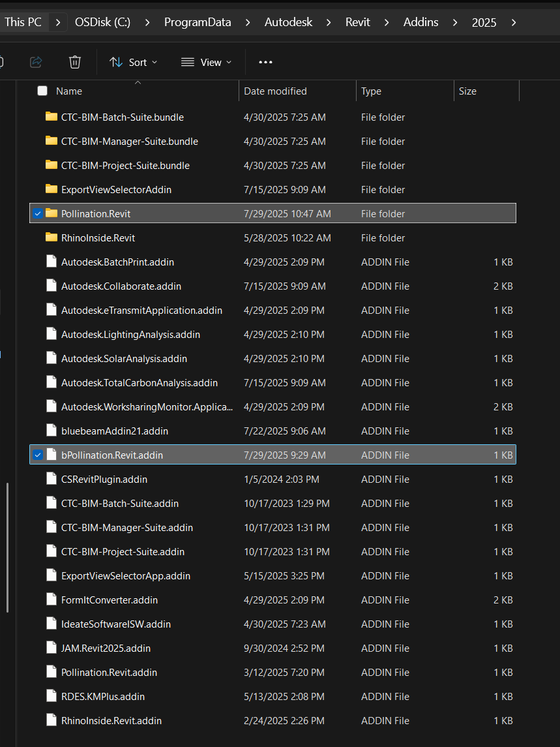Select the Pollination.Revit folder icon
Screen dimensions: 560x747
pyautogui.click(x=52, y=213)
